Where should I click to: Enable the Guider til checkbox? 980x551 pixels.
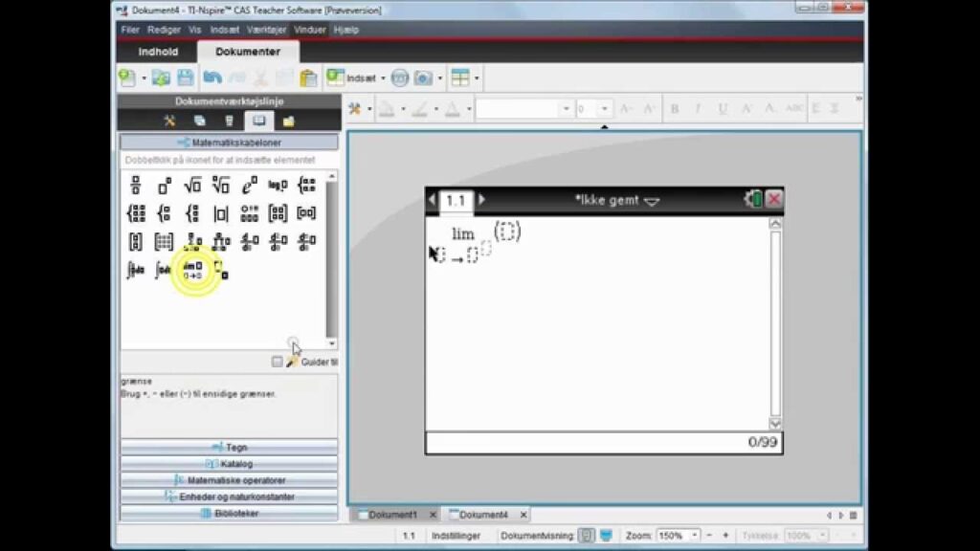click(277, 362)
